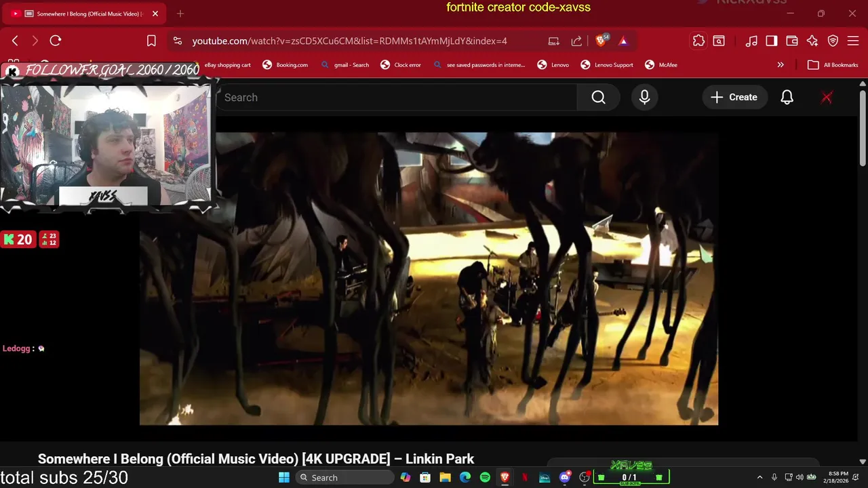Open Brave Wallet icon

pyautogui.click(x=792, y=41)
